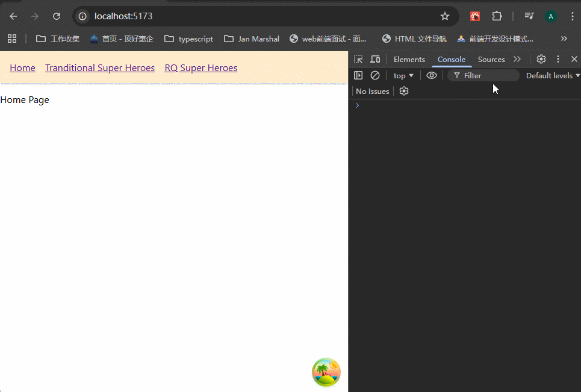The image size is (581, 392).
Task: Open the RQ Super Heroes link
Action: (200, 68)
